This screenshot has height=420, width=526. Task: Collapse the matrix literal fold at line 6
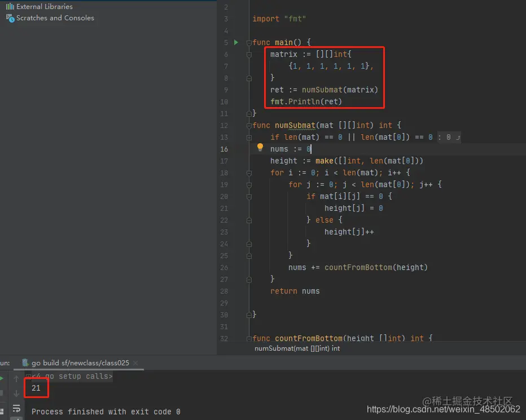(249, 54)
